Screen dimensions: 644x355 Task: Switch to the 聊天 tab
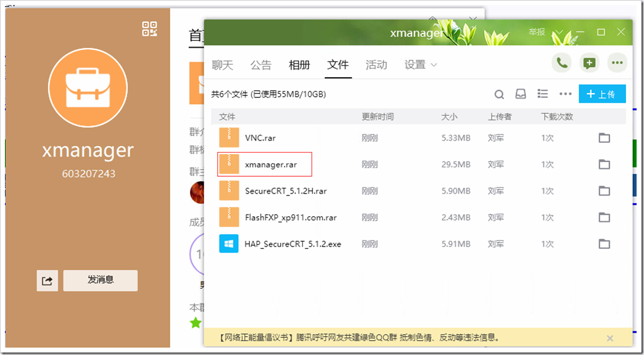[222, 65]
